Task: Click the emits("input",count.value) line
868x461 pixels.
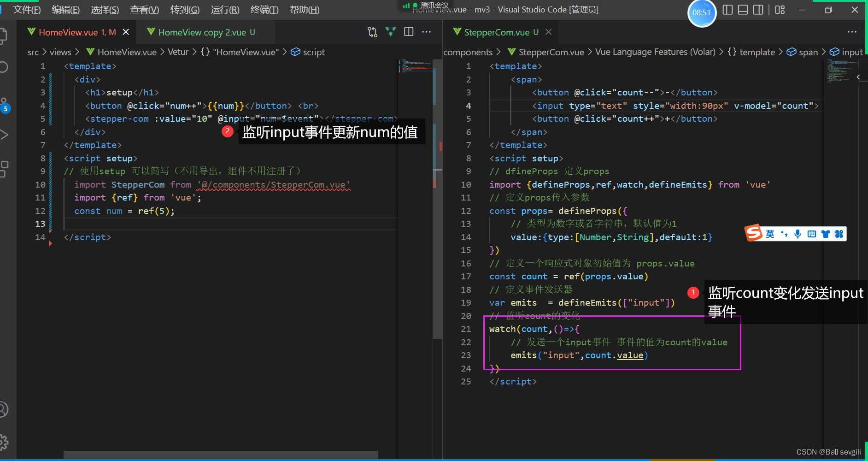Action: coord(579,355)
